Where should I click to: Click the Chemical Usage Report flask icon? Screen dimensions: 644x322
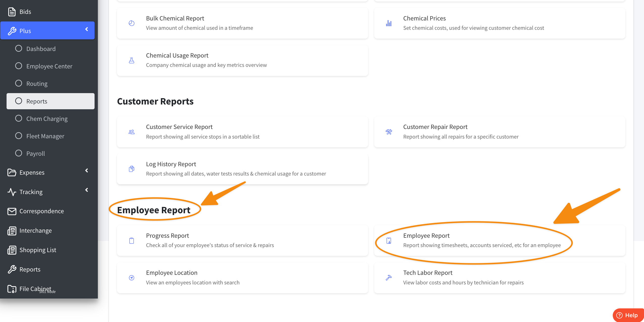131,60
